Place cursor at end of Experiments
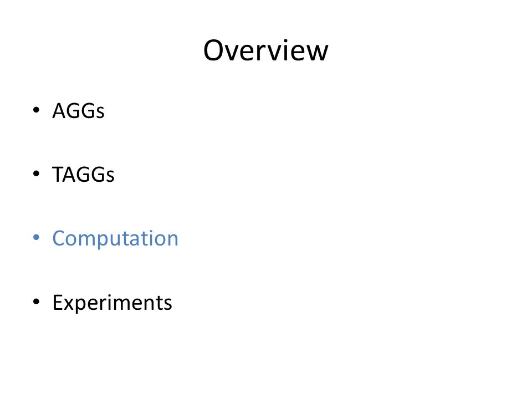Screen dimensions: 532x399 172,303
